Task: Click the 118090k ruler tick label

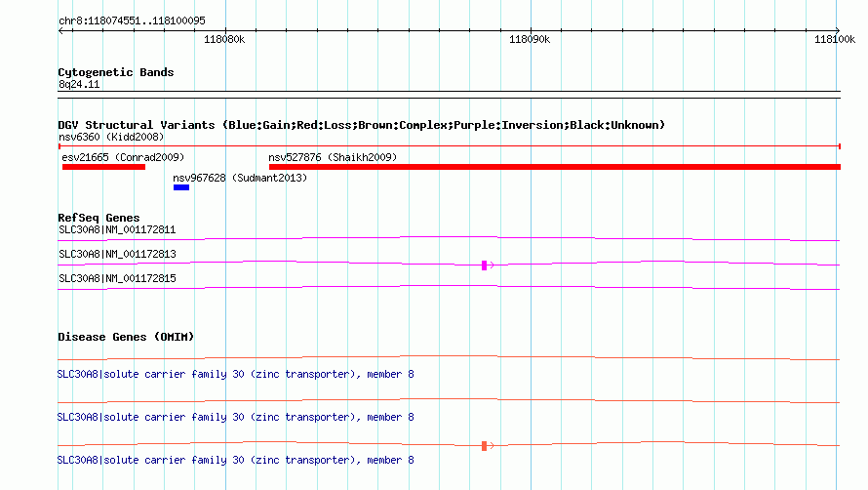Action: tap(530, 39)
